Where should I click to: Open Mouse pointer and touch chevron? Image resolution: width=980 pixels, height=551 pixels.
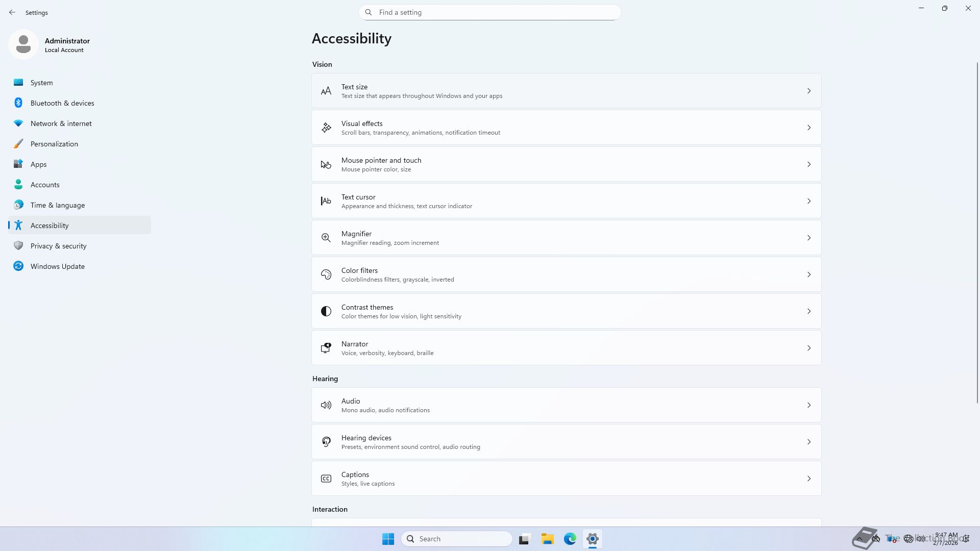click(x=808, y=165)
